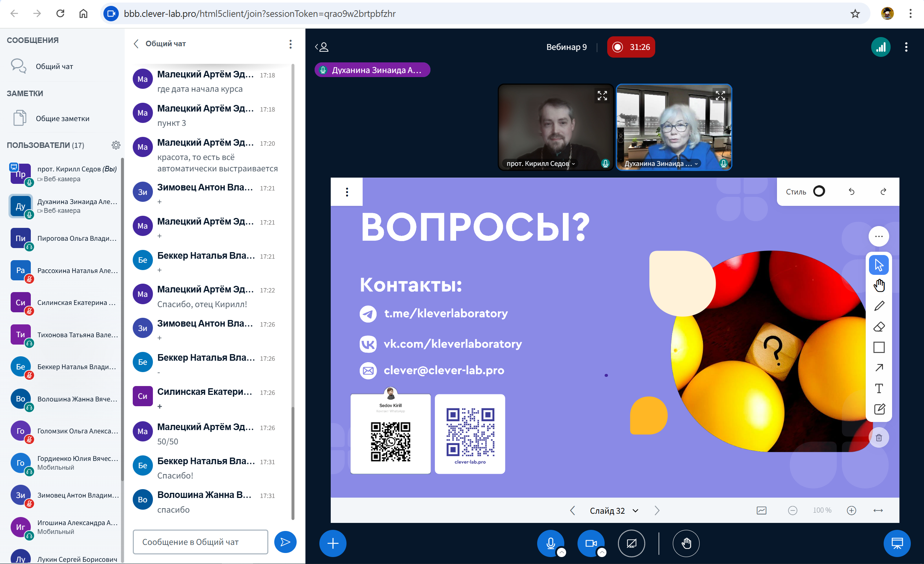Image resolution: width=924 pixels, height=564 pixels.
Task: Mute the microphone button
Action: [550, 543]
